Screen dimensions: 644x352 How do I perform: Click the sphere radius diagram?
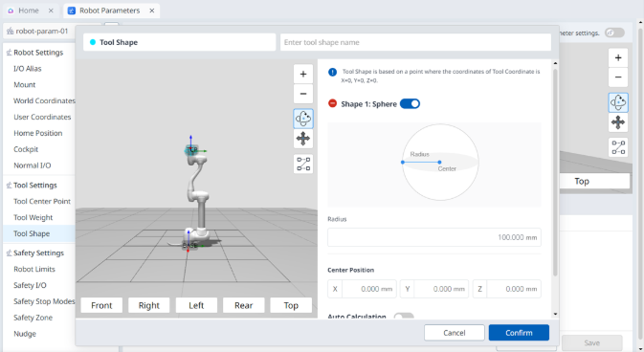440,163
